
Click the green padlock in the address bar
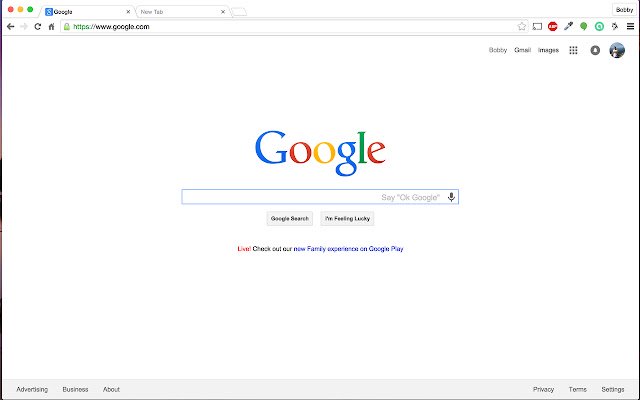67,27
